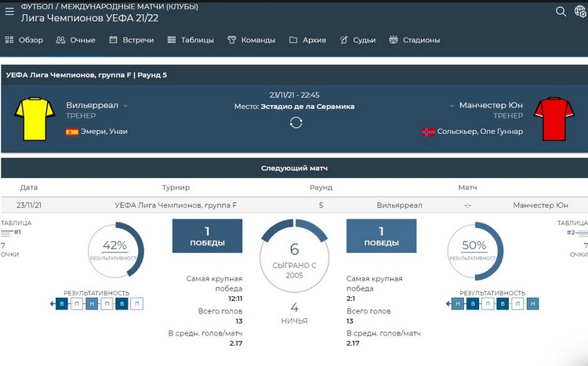Click Манчестер Юн in the next match row
Viewport: 588px width, 366px height.
coord(540,205)
